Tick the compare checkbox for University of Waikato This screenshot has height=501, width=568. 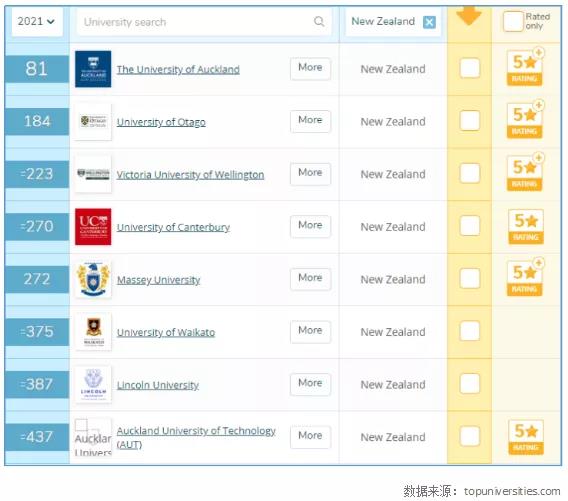pos(469,331)
